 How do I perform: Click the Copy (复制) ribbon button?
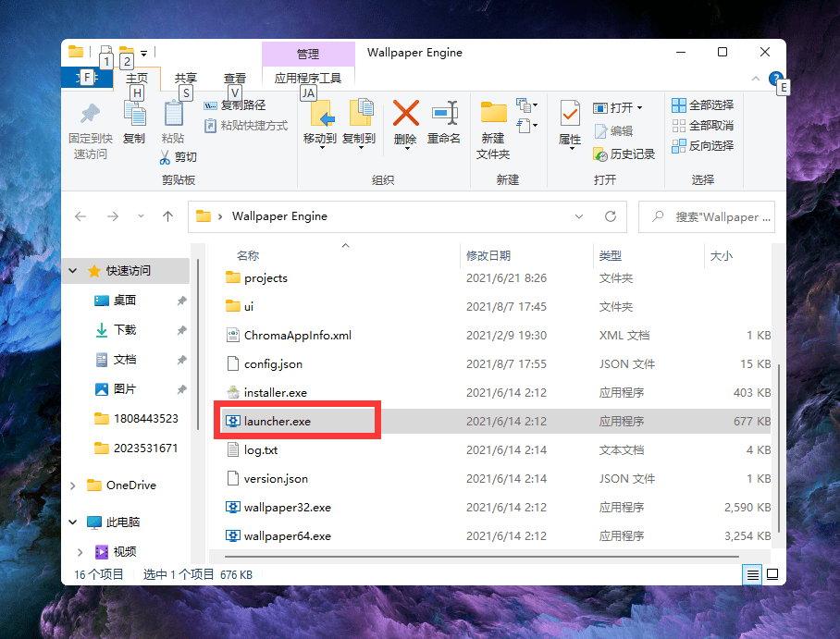134,123
